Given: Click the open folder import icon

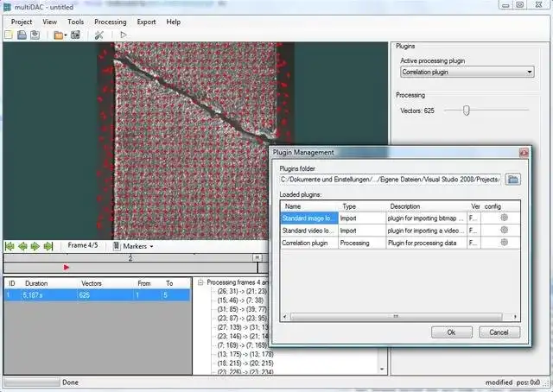Looking at the screenshot, I should click(x=58, y=35).
